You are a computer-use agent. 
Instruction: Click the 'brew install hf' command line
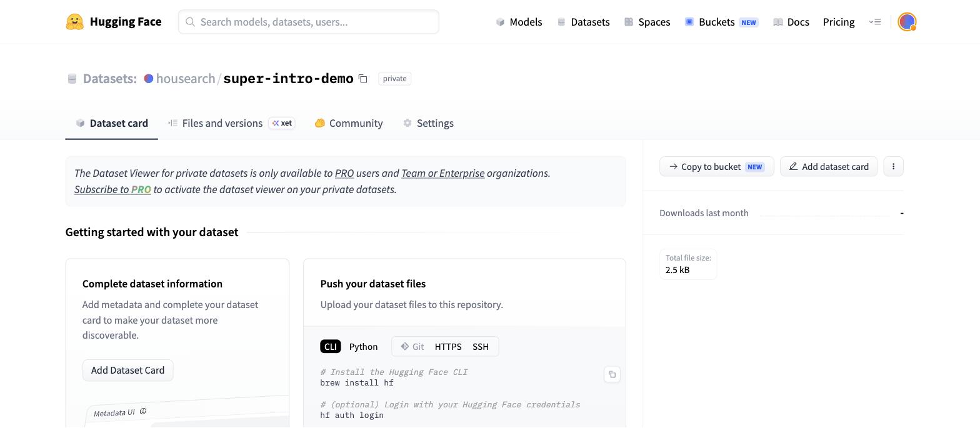(357, 383)
